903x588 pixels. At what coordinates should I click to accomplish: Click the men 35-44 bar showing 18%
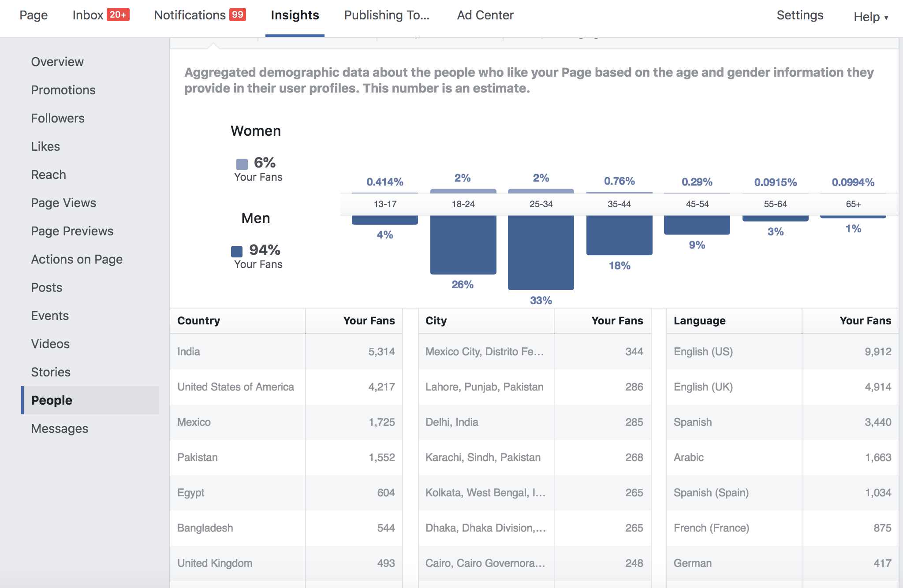[619, 235]
